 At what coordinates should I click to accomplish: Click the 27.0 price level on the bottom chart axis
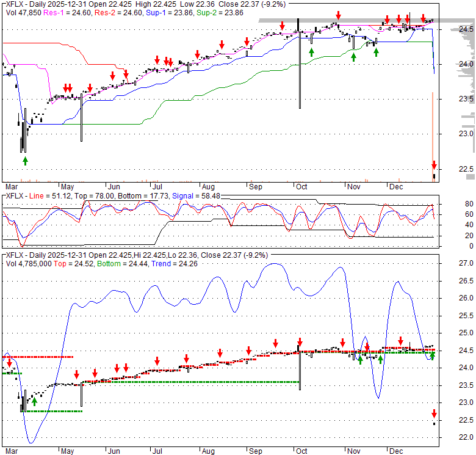(x=466, y=263)
